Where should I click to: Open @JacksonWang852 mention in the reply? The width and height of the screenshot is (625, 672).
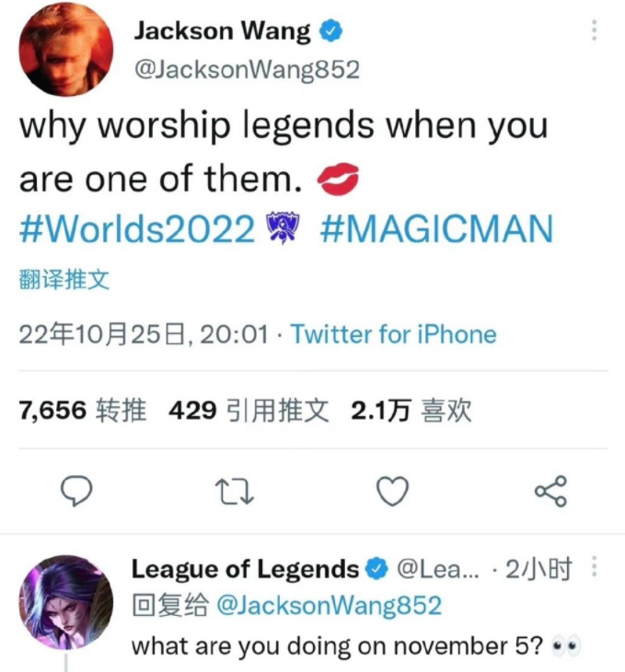tap(330, 605)
